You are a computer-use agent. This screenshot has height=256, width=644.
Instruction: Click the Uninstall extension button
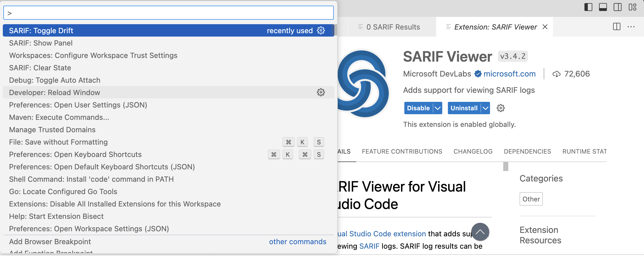coord(464,108)
